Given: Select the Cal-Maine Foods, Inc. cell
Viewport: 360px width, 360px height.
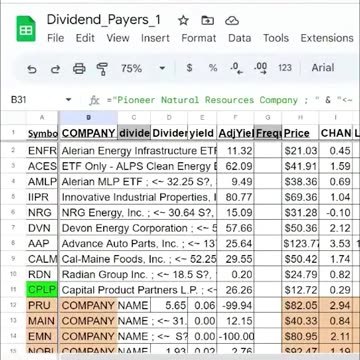Looking at the screenshot, I should (x=138, y=259).
